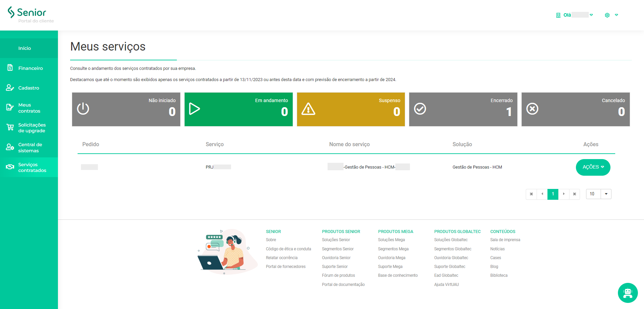The image size is (644, 309).
Task: Open Ajuda VirtUAU link
Action: (x=446, y=285)
